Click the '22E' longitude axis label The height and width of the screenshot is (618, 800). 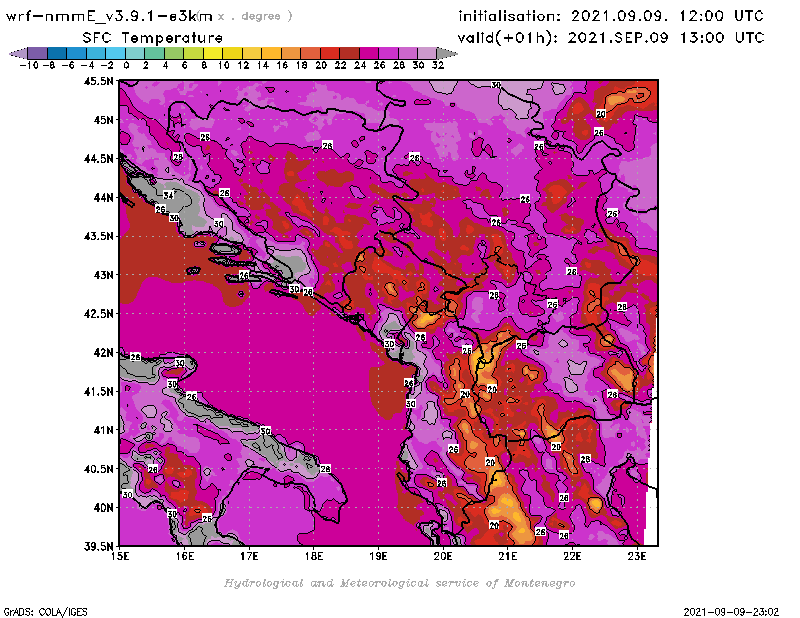coord(572,556)
